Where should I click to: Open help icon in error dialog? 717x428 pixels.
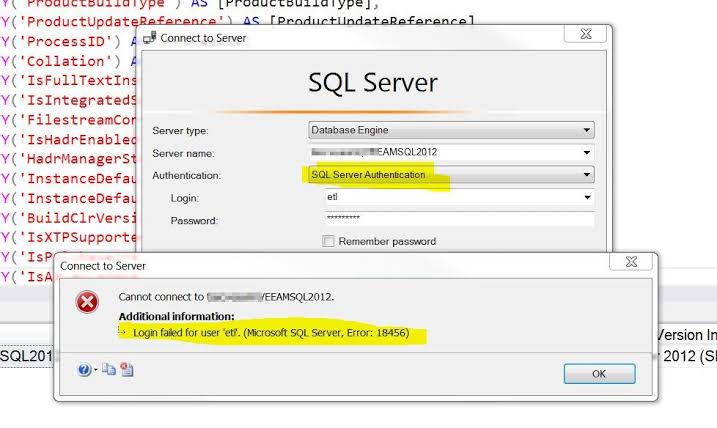pyautogui.click(x=84, y=369)
